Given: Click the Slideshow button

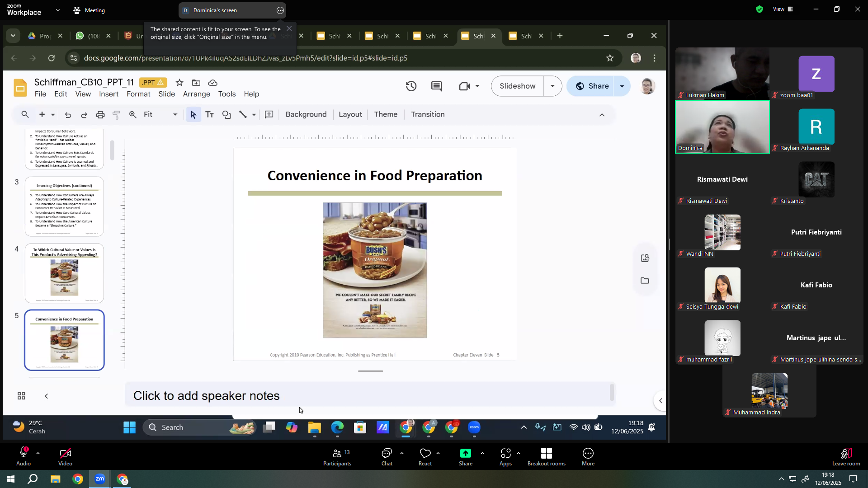Looking at the screenshot, I should [518, 86].
